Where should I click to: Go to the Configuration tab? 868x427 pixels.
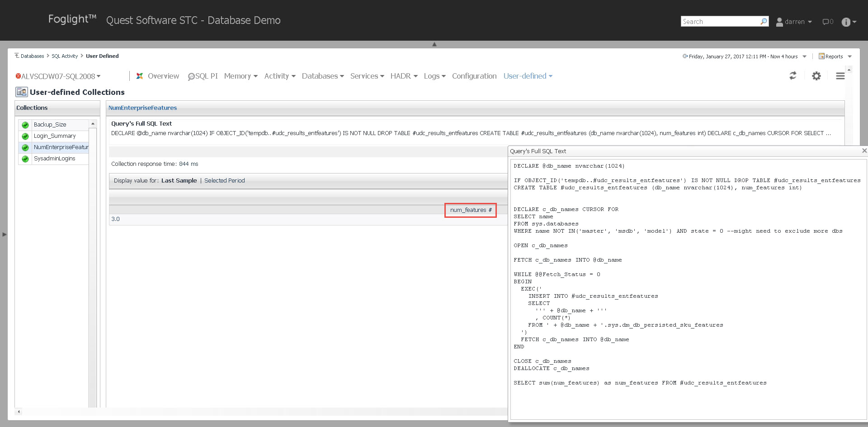tap(474, 76)
